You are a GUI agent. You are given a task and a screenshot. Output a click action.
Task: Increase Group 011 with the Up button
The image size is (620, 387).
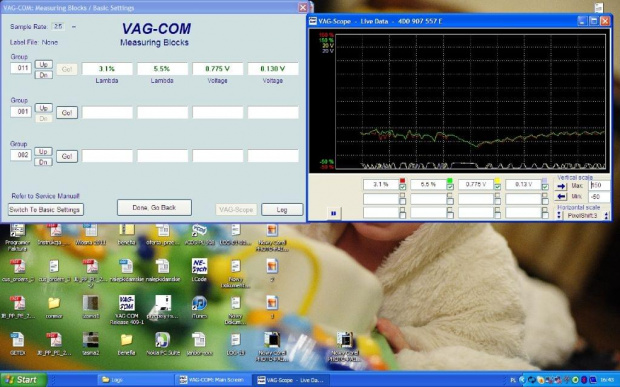pos(43,64)
